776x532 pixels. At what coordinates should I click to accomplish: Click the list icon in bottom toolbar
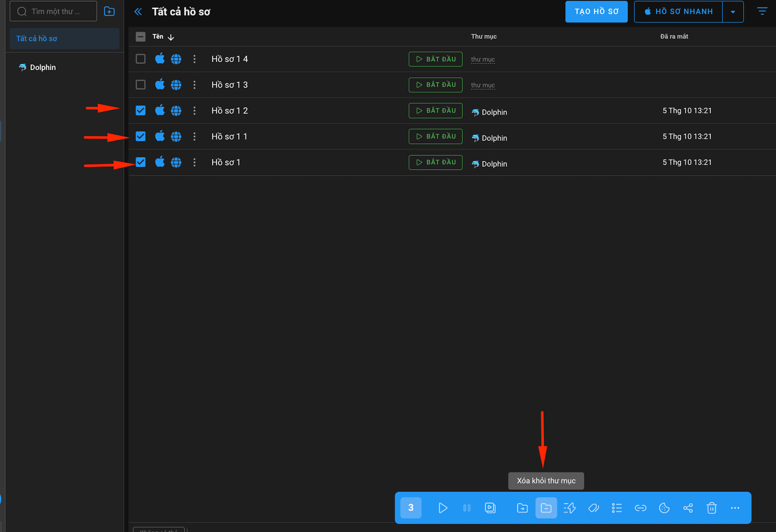617,508
